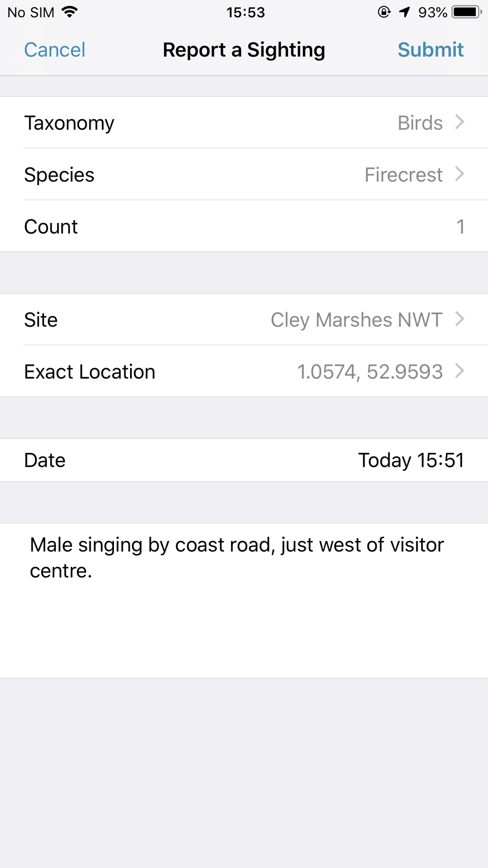Edit the Count value field
488x868 pixels.
coord(460,226)
